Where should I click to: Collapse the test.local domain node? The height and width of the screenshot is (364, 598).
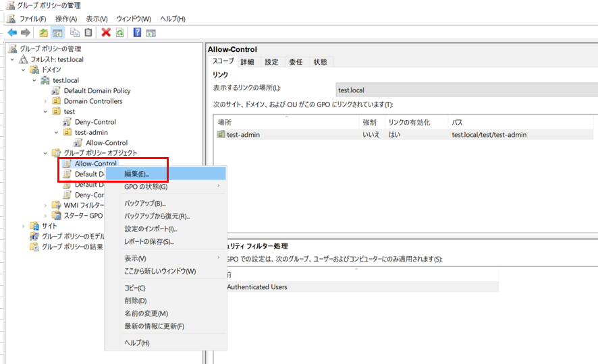coord(34,80)
